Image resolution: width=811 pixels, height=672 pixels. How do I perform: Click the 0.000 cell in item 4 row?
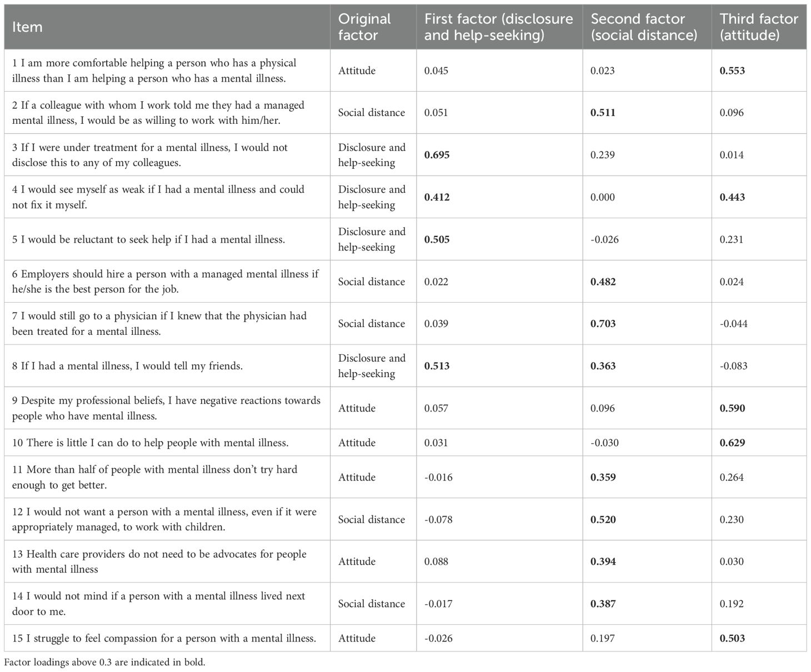(x=603, y=197)
